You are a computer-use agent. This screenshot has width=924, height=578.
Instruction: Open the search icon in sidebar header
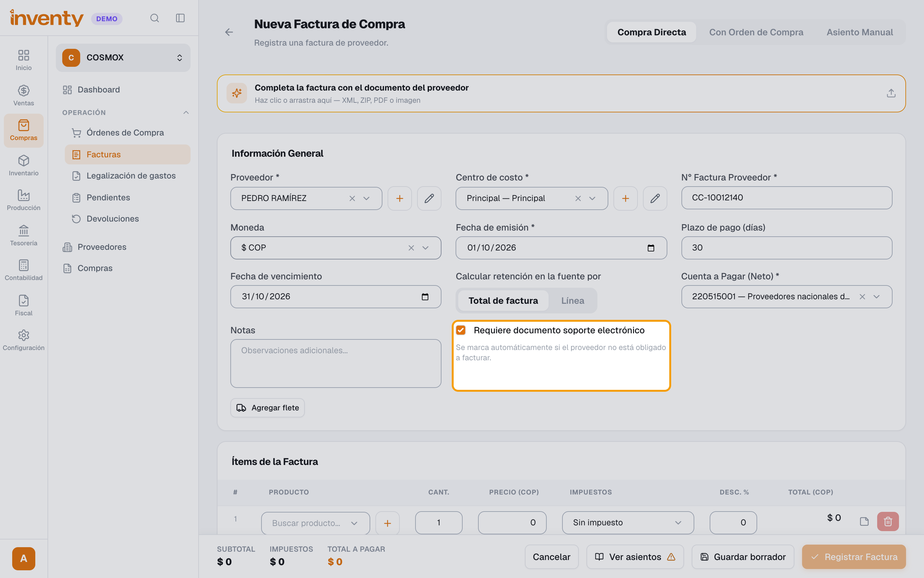[x=154, y=18]
